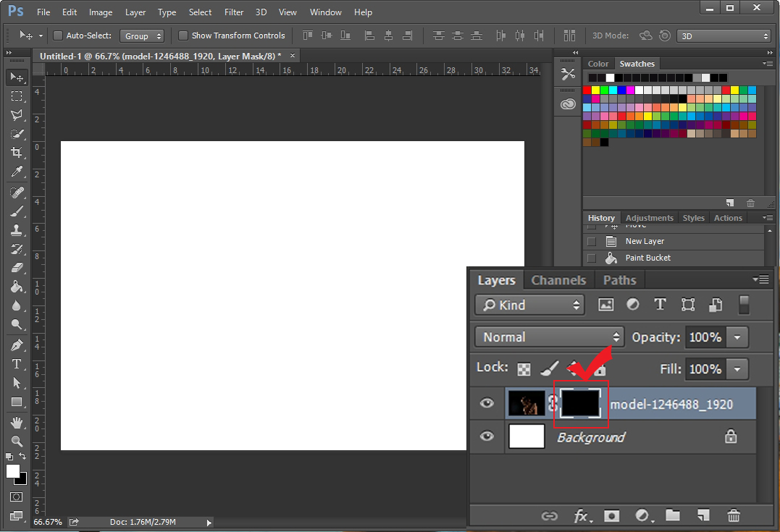Select the Zoom tool
This screenshot has width=780, height=532.
[x=17, y=441]
